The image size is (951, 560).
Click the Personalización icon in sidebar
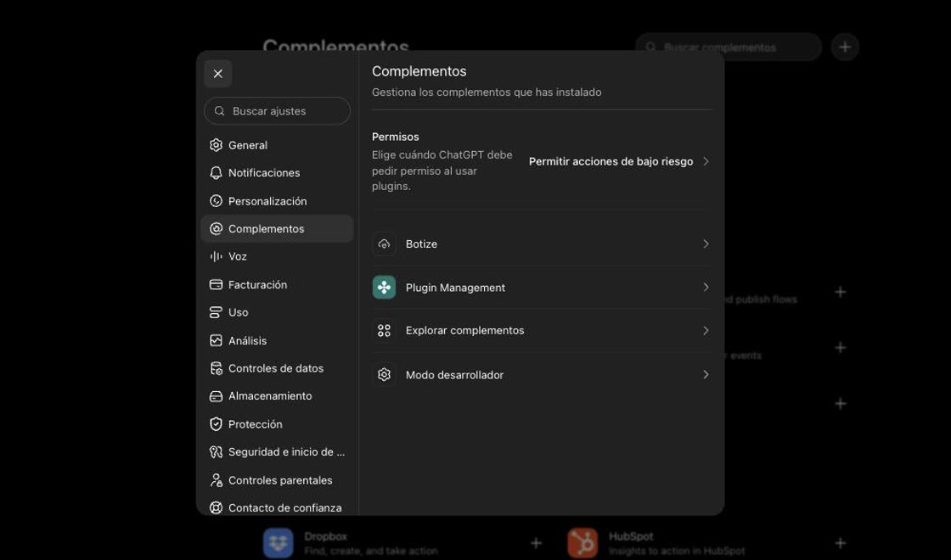(216, 200)
